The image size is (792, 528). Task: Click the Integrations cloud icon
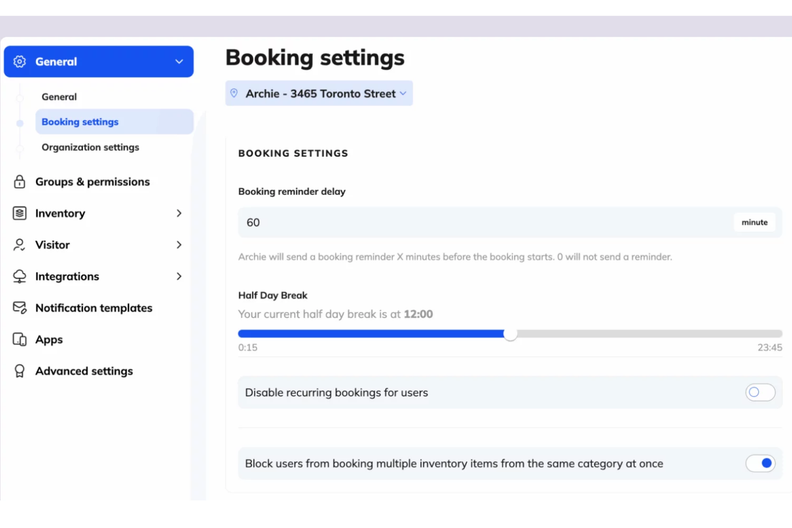pyautogui.click(x=19, y=276)
